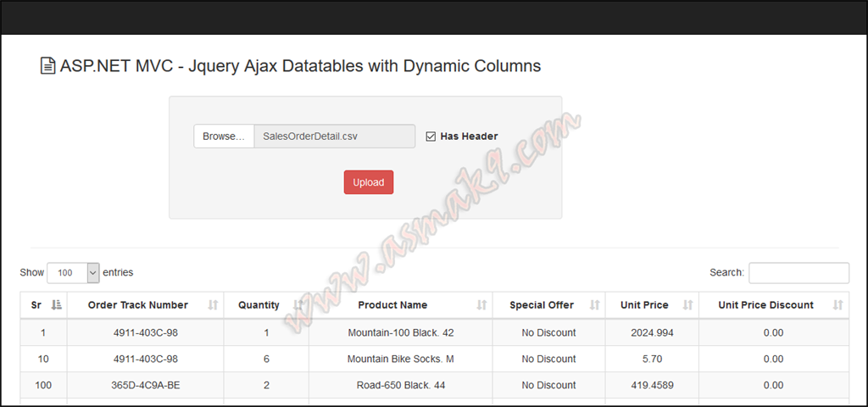The width and height of the screenshot is (868, 407).
Task: Click the Order Track Number sort icon
Action: point(213,305)
